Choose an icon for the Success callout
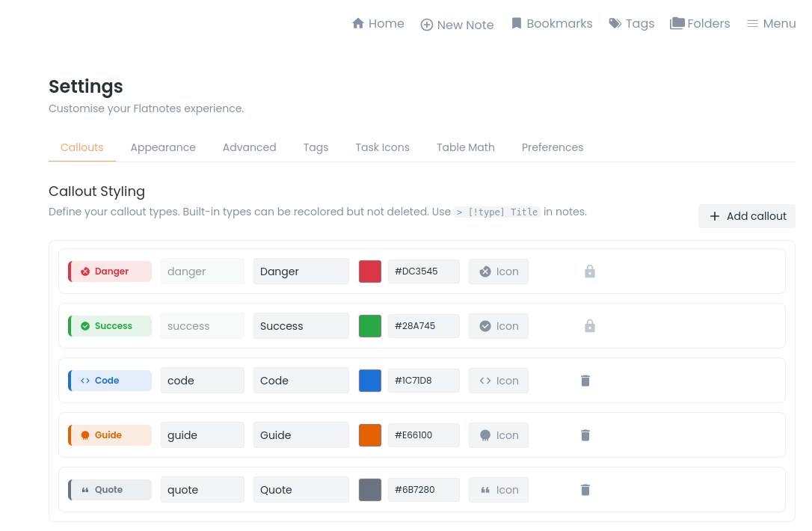The image size is (812, 531). coord(499,326)
